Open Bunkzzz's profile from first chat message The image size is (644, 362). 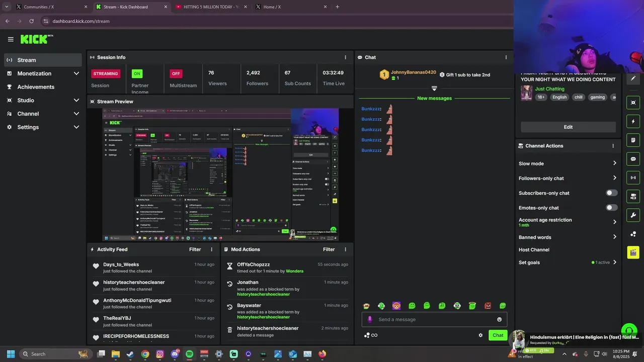[370, 109]
